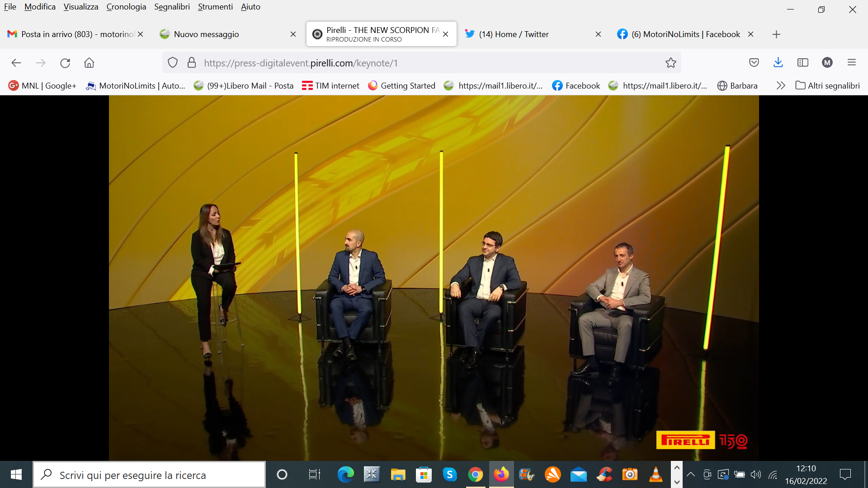The height and width of the screenshot is (488, 868).
Task: Toggle the sidebar view icon
Action: pos(803,63)
